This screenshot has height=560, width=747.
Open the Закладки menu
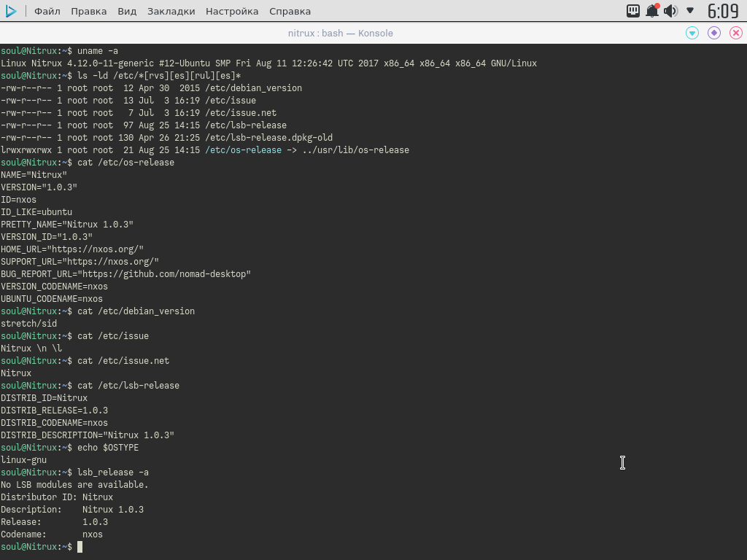tap(171, 11)
